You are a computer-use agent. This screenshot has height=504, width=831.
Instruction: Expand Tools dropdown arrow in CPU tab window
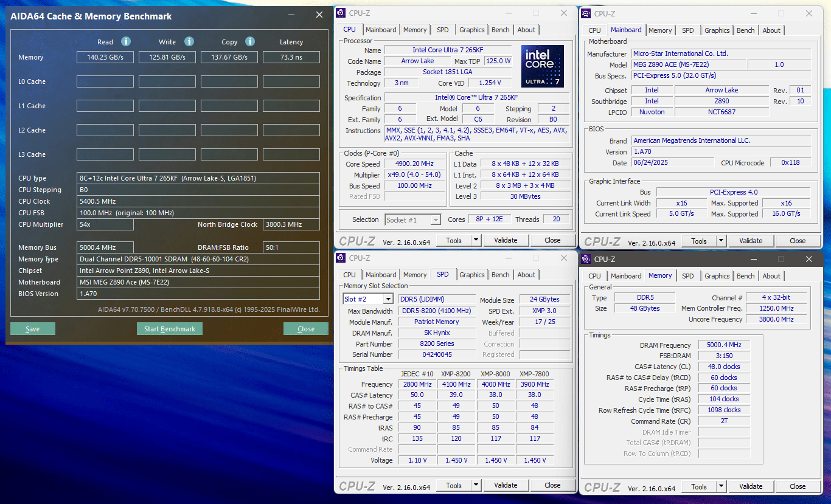coord(476,240)
